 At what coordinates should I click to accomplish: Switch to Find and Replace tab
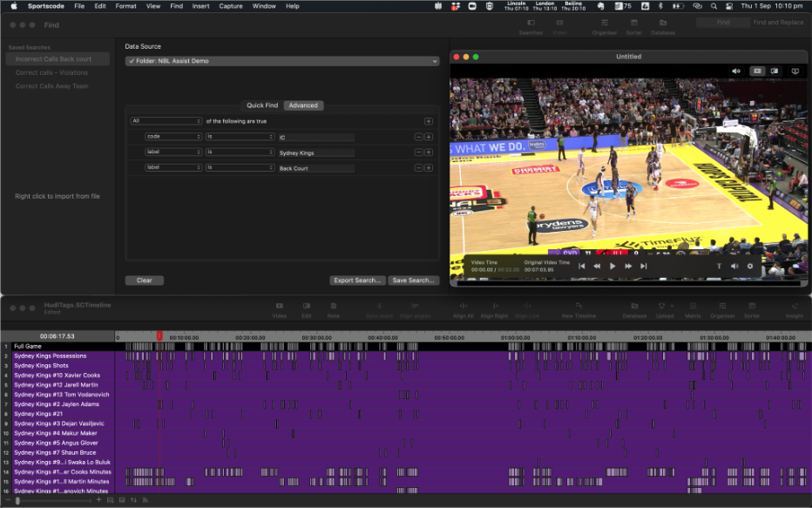[778, 22]
